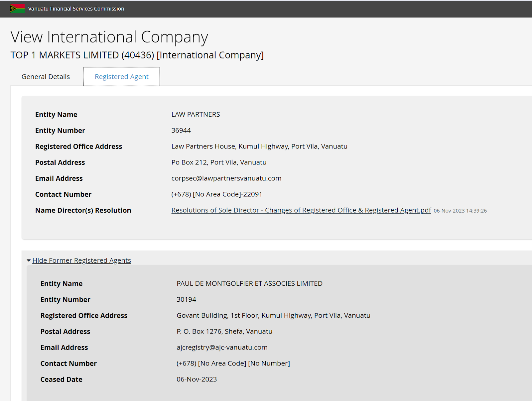Click the TOP 1 MARKETS LIMITED (40436) title

(137, 55)
